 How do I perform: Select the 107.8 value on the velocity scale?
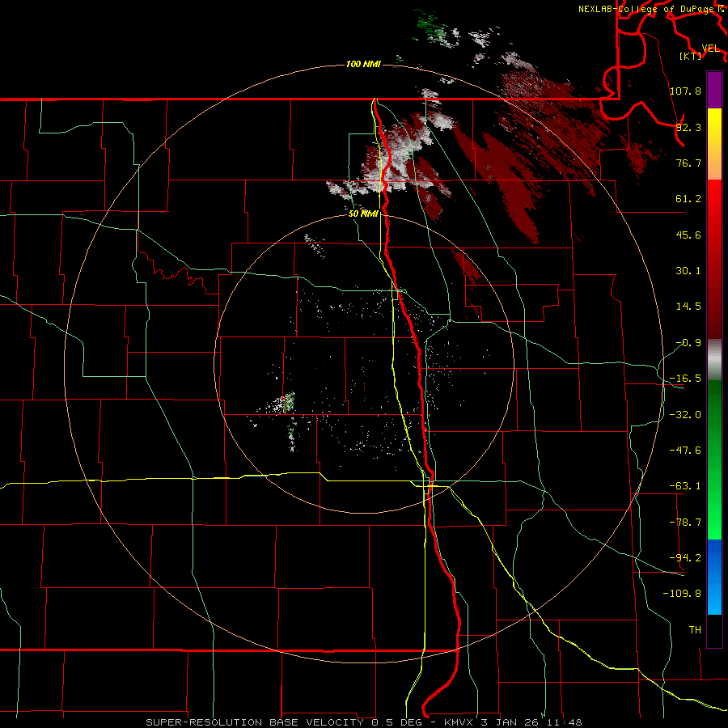tap(685, 91)
